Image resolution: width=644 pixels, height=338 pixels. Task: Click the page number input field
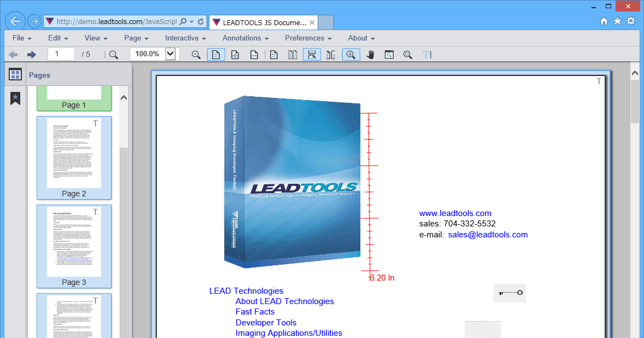[x=61, y=54]
